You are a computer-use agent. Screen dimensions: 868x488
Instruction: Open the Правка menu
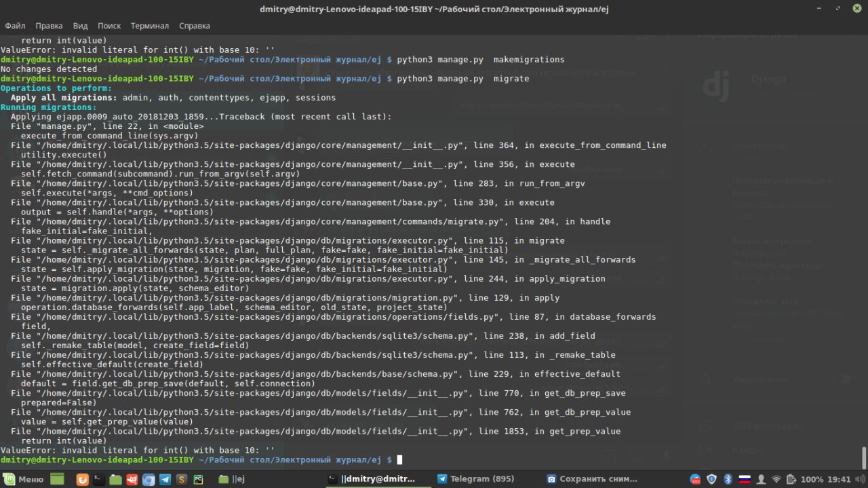click(49, 26)
